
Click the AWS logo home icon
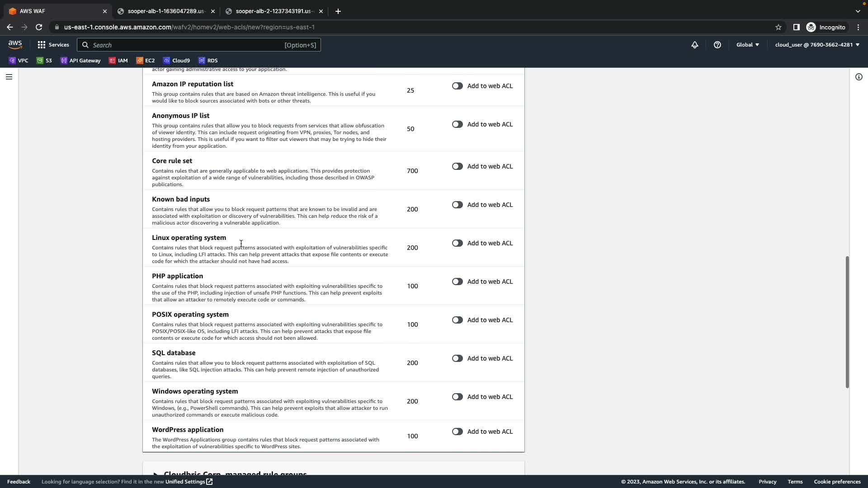(x=15, y=44)
